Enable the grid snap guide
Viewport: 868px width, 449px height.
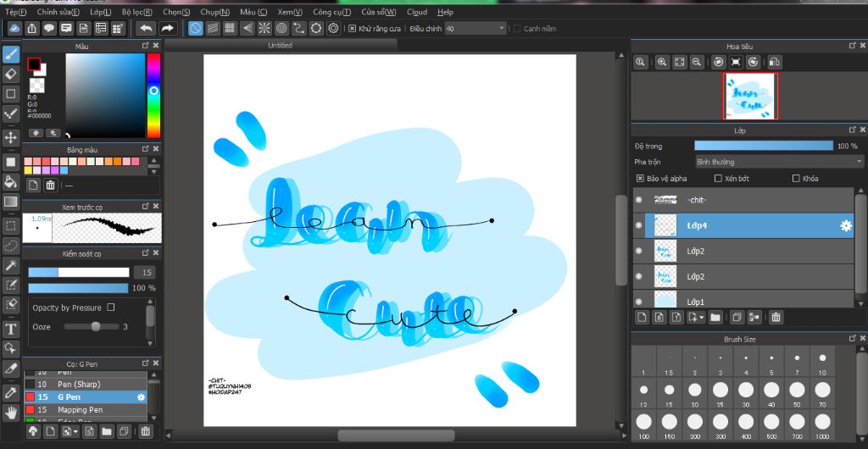coord(229,28)
